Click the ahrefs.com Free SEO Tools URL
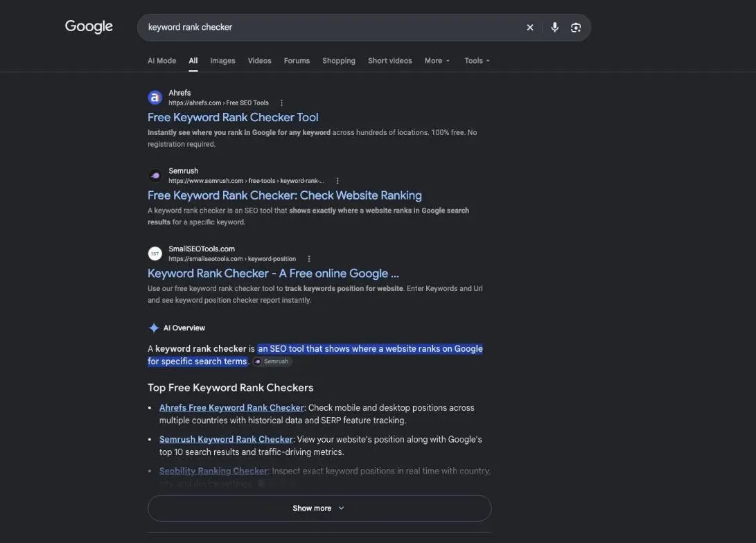756x543 pixels. 218,103
